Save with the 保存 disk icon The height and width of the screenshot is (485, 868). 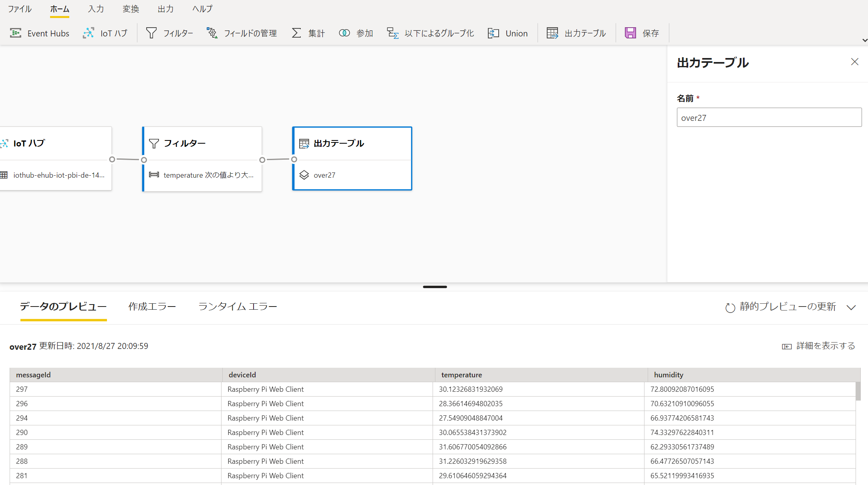click(630, 33)
